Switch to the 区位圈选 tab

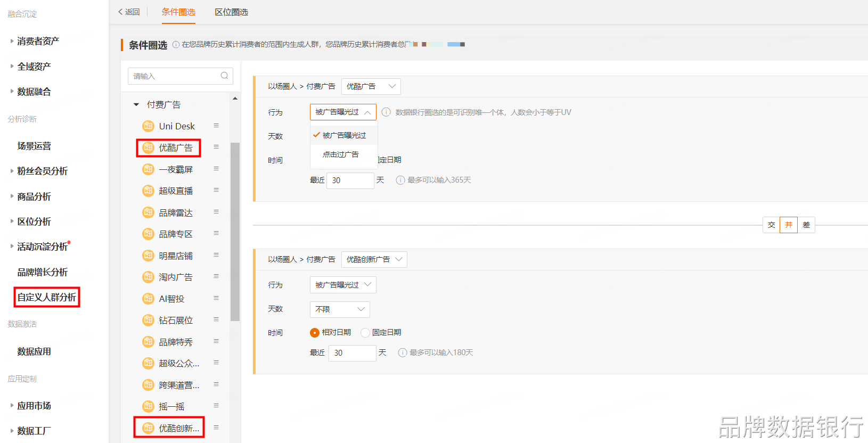point(231,12)
